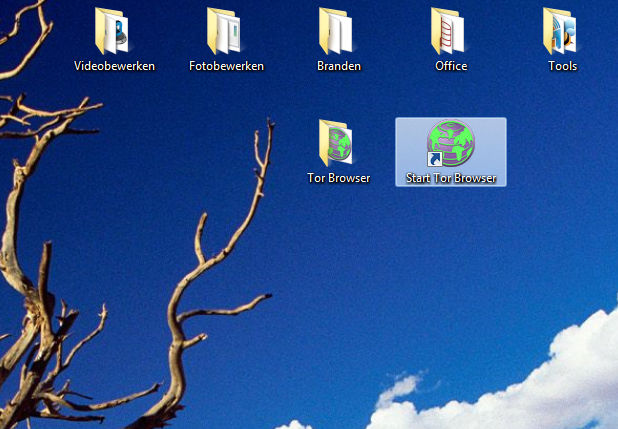This screenshot has height=429, width=618.
Task: Select the Office folder icon
Action: tap(450, 31)
